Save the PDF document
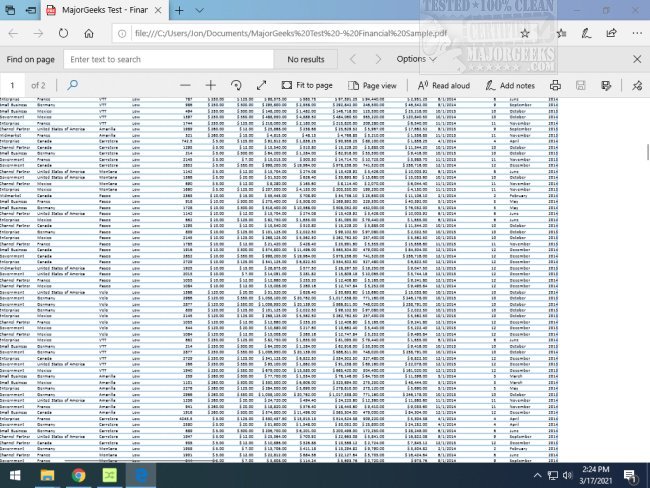650x488 pixels. click(x=581, y=85)
